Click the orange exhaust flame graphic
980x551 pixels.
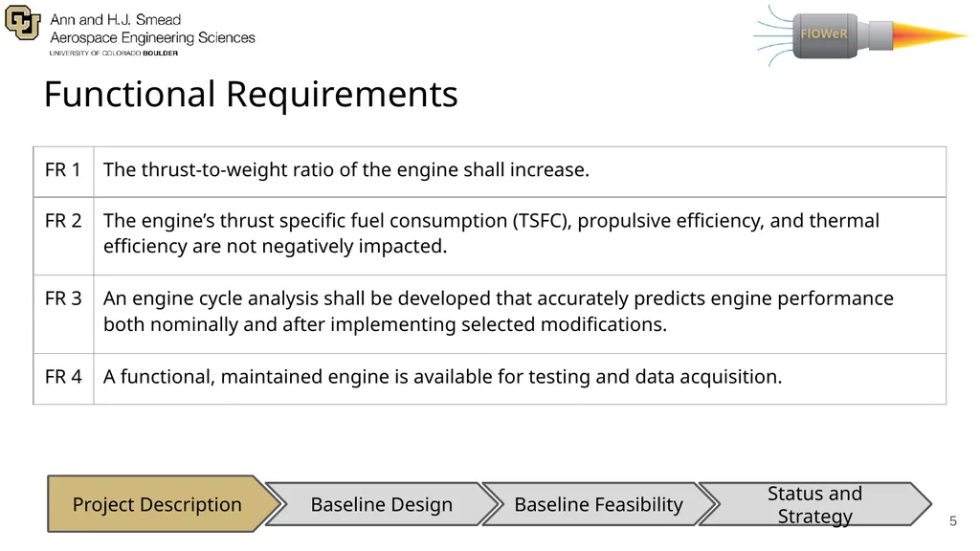[930, 35]
